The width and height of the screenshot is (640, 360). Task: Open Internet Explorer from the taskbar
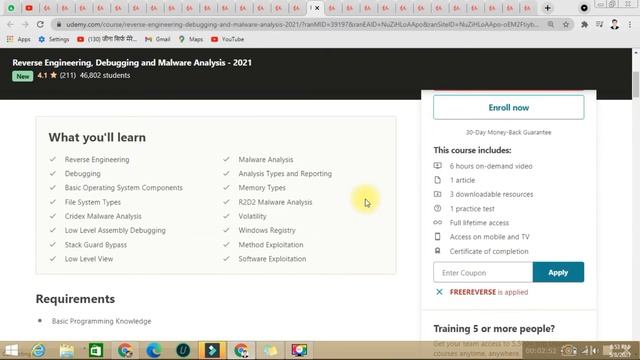tap(39, 350)
